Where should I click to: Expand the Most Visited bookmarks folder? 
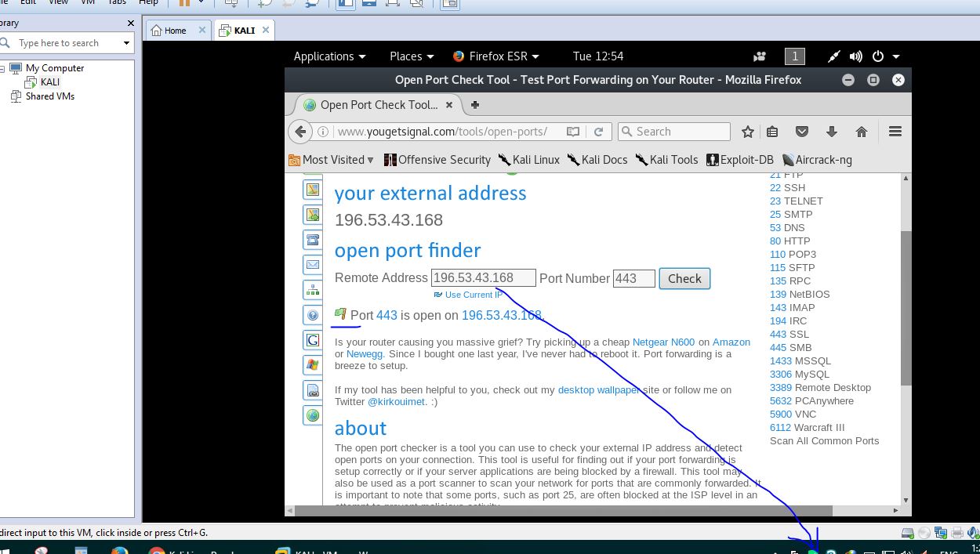pyautogui.click(x=332, y=160)
